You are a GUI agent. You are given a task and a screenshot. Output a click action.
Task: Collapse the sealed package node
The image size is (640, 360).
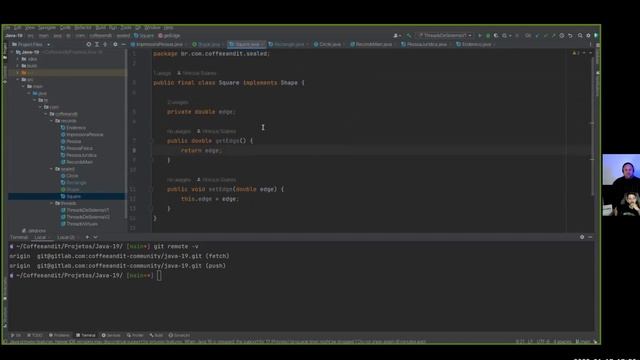point(52,169)
